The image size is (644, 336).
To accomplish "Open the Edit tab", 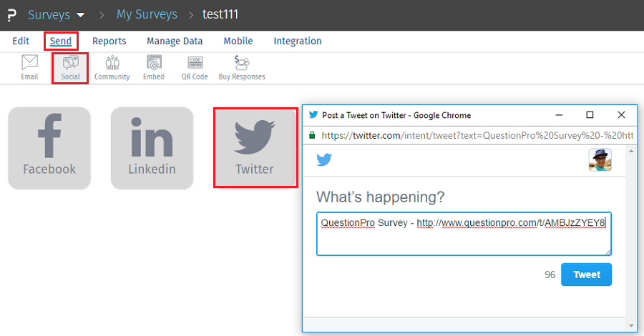I will click(21, 41).
